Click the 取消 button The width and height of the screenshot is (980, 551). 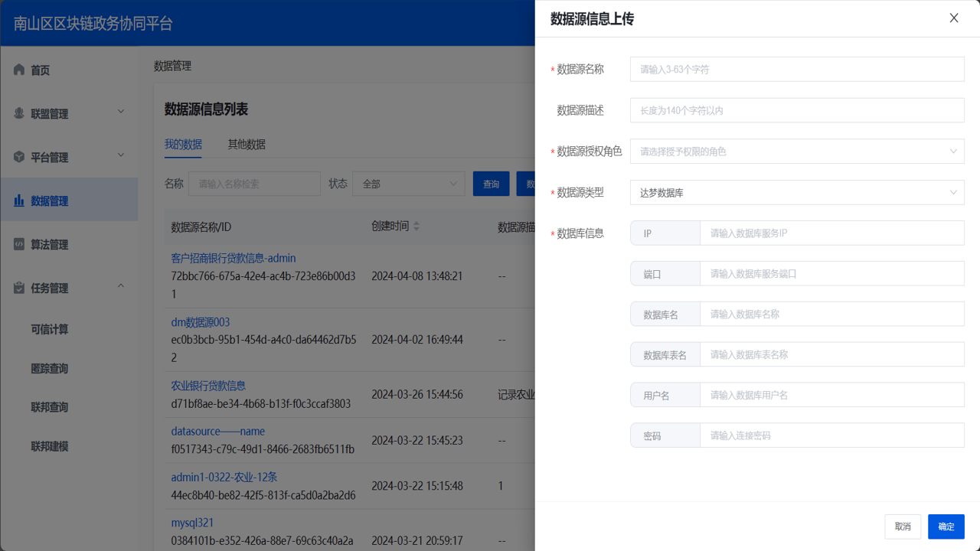[x=903, y=527]
